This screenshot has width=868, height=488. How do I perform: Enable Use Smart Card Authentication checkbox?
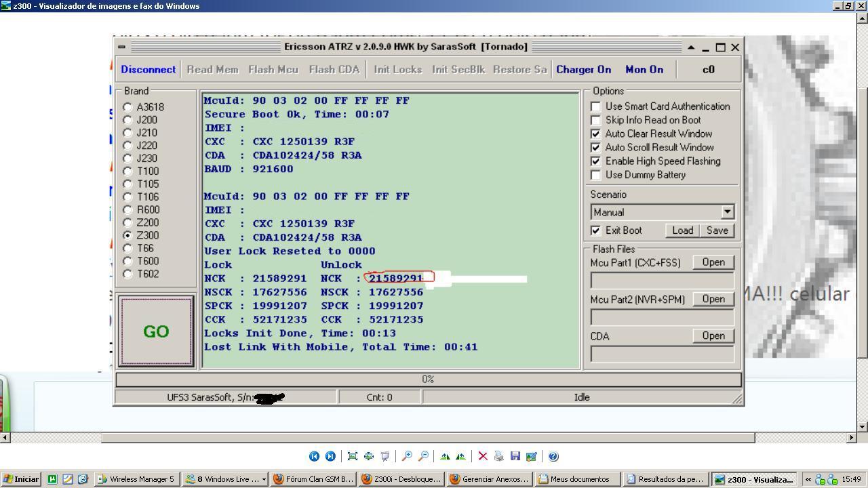pos(595,106)
